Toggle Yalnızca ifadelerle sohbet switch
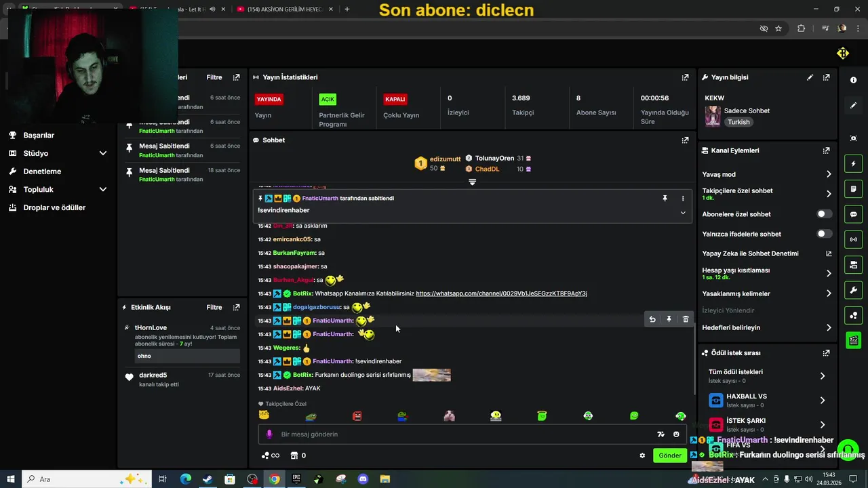This screenshot has height=488, width=868. [x=824, y=234]
